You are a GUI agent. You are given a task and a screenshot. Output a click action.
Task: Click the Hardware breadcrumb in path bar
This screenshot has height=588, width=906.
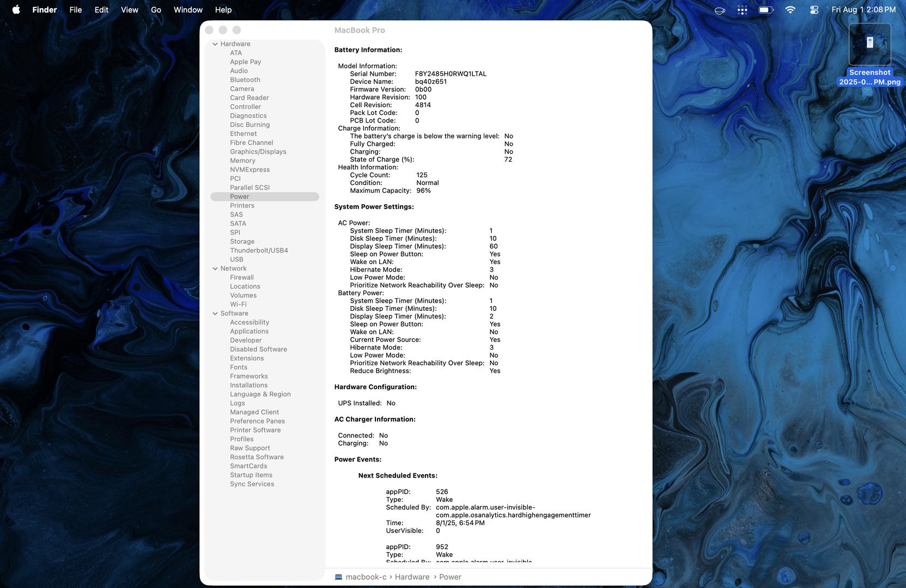coord(412,577)
